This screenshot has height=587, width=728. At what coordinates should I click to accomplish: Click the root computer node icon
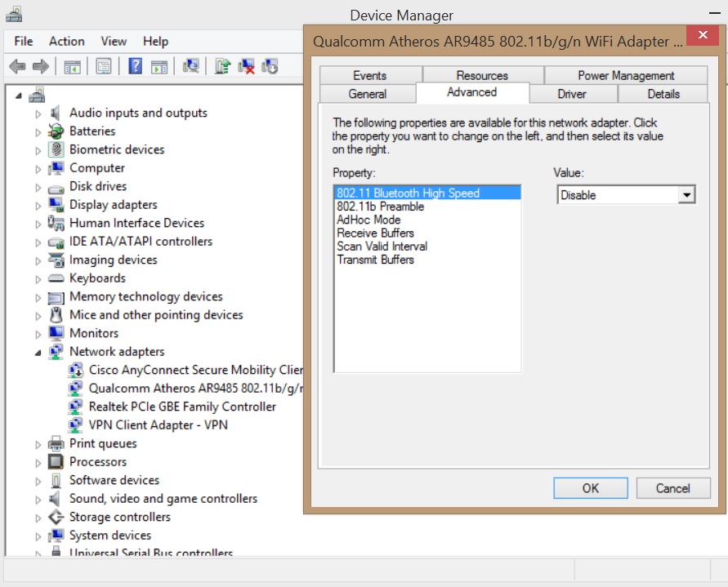coord(37,96)
